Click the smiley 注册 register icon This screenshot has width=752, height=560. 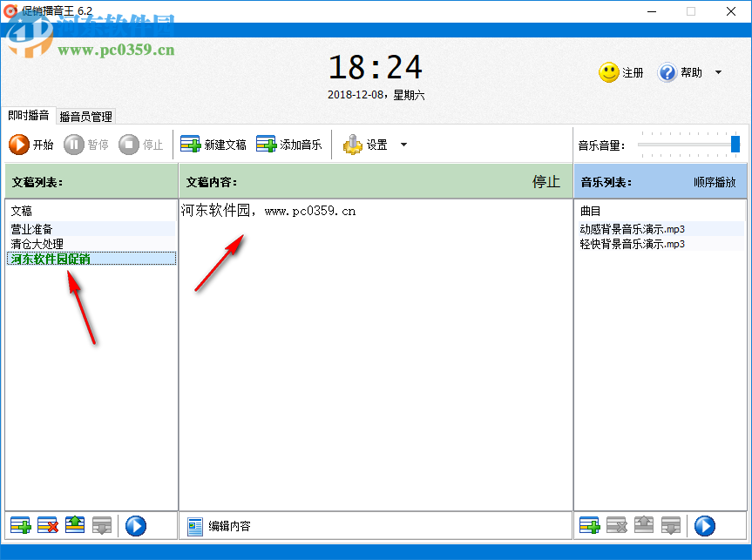coord(609,72)
